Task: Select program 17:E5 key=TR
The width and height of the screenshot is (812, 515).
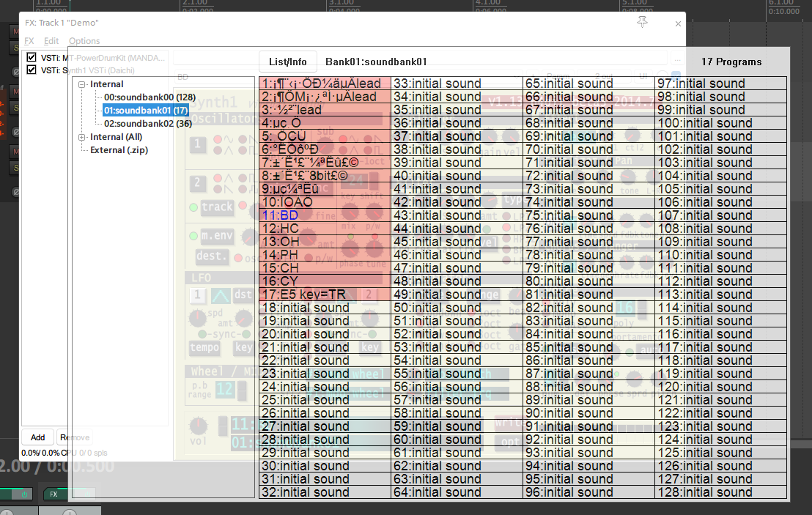Action: pyautogui.click(x=325, y=294)
